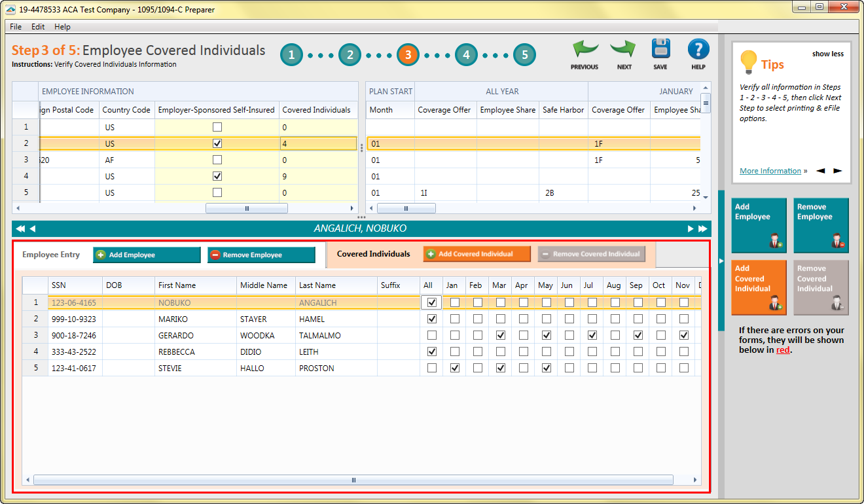Image resolution: width=864 pixels, height=504 pixels.
Task: Click the green Previous arrow icon
Action: (585, 50)
